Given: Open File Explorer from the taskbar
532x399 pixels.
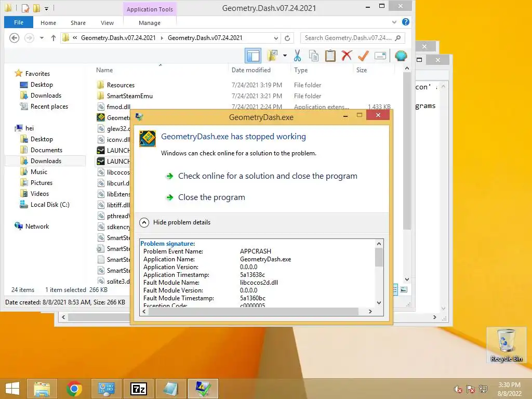Looking at the screenshot, I should [x=42, y=389].
